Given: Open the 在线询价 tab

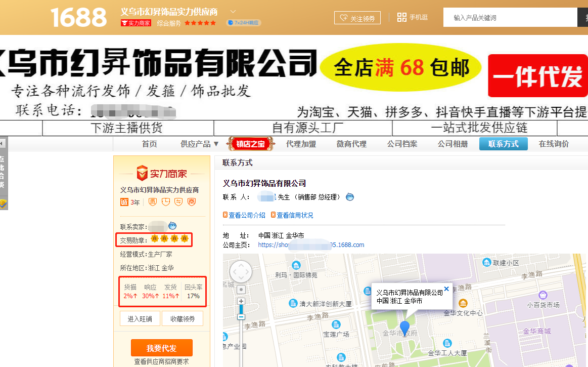Looking at the screenshot, I should tap(554, 144).
